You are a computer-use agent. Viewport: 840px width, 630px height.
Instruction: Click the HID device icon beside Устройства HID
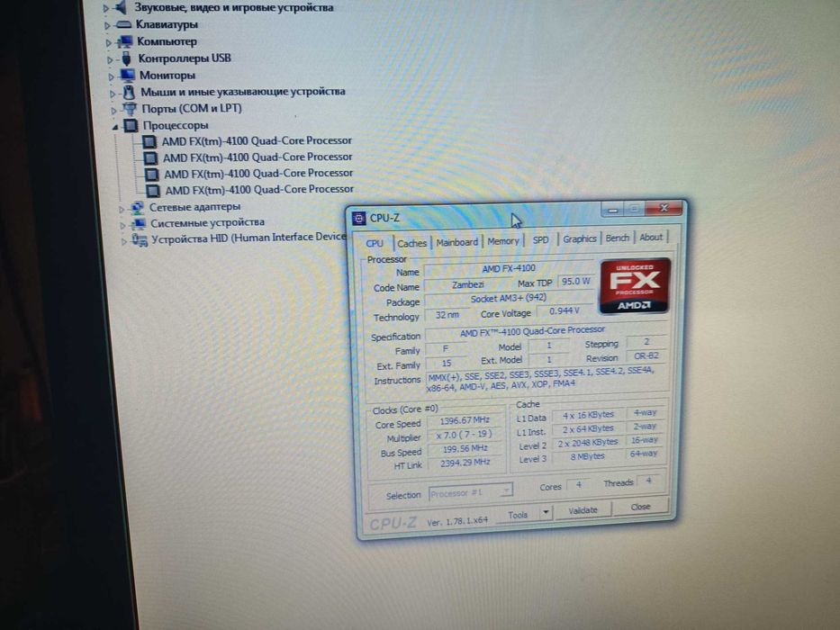[140, 240]
